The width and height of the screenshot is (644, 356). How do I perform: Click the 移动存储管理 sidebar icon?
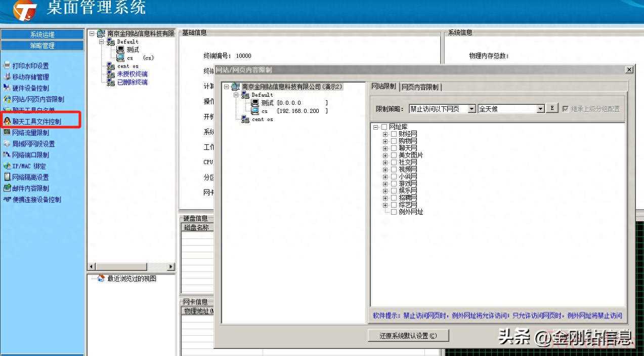tap(7, 77)
